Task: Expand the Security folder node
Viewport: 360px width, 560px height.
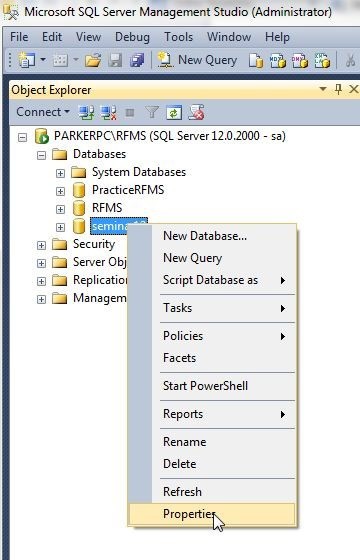Action: pos(41,245)
